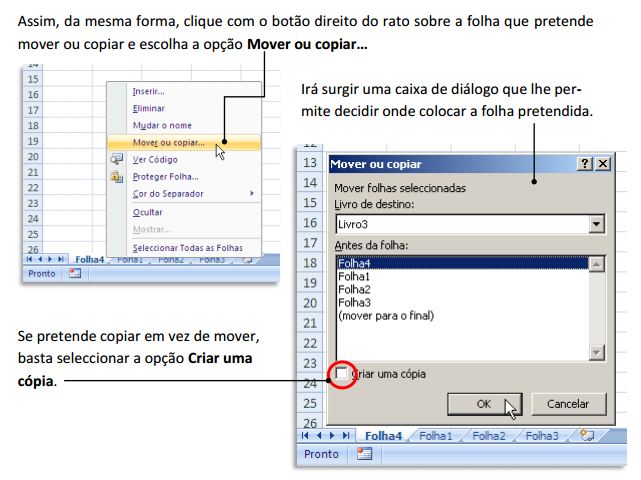Click the insert worksheet icon after the Folha3 tab
Viewport: 641px width, 480px height.
pyautogui.click(x=588, y=436)
